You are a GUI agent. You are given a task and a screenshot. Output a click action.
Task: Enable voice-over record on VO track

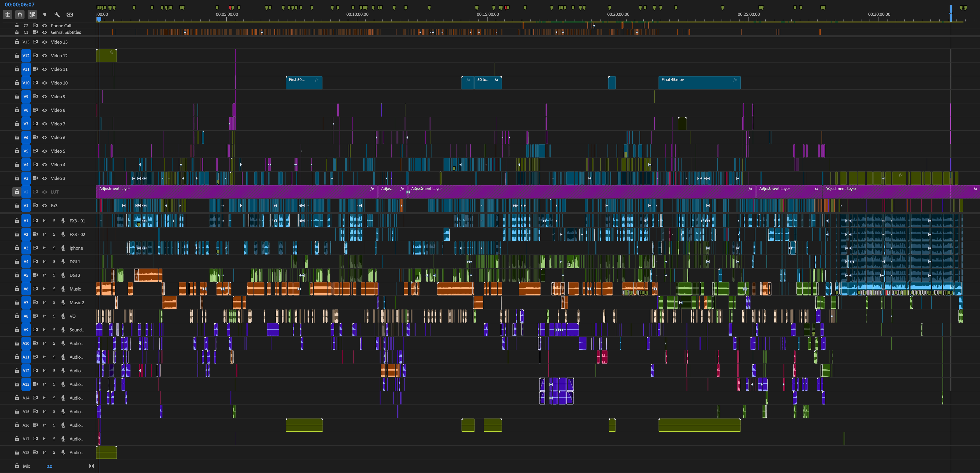(63, 316)
